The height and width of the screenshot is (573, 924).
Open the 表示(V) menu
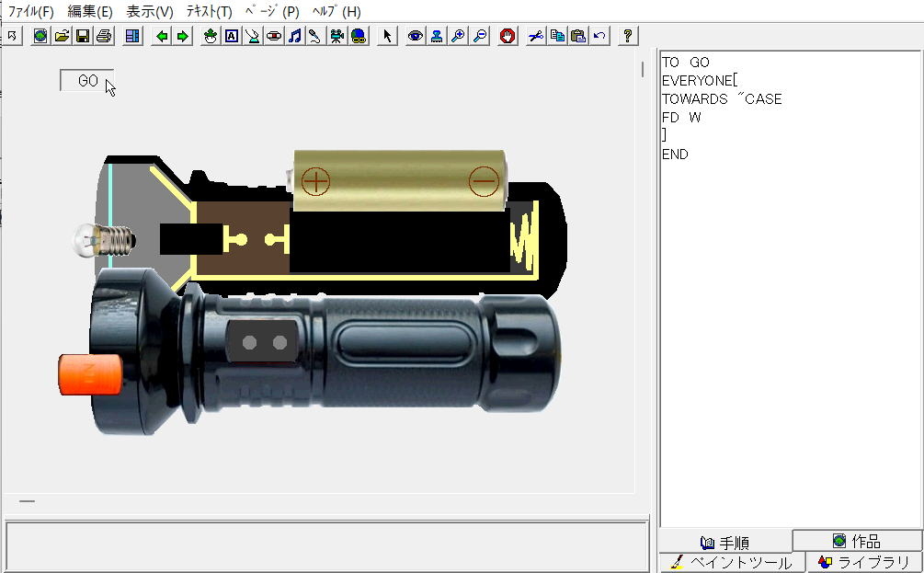click(150, 12)
